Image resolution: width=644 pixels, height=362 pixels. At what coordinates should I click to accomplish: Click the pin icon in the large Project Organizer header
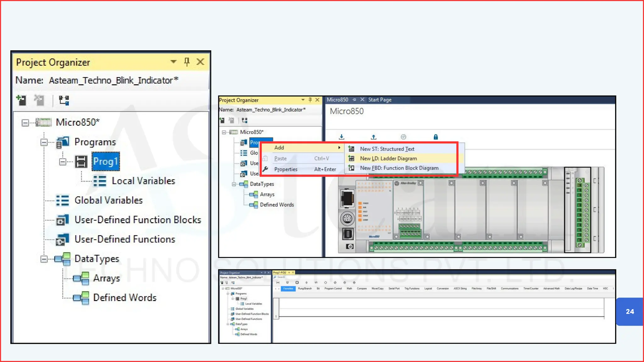pos(187,62)
